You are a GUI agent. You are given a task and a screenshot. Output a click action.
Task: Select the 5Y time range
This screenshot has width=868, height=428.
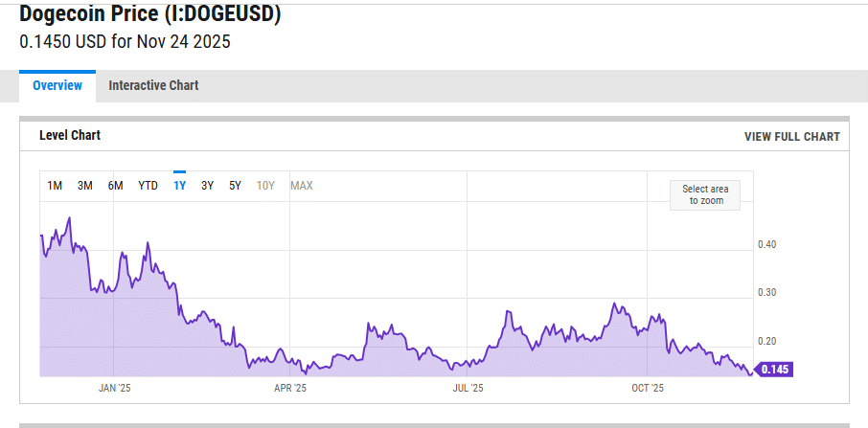(236, 186)
